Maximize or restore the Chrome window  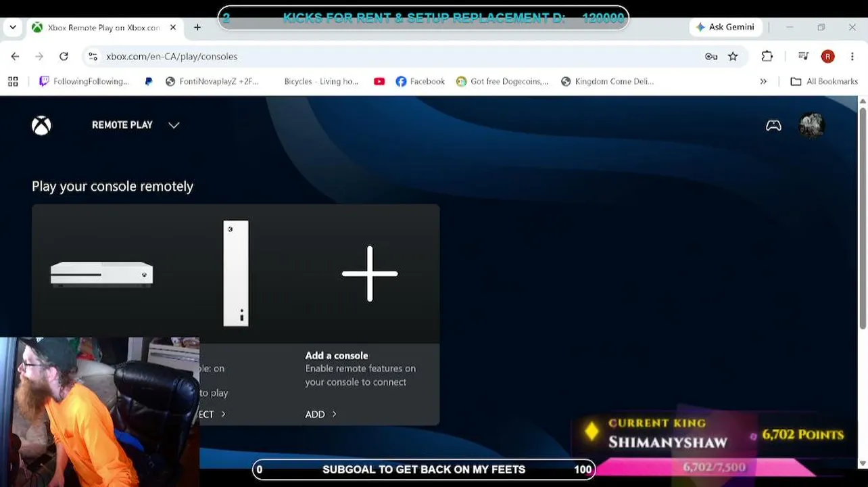pyautogui.click(x=821, y=27)
